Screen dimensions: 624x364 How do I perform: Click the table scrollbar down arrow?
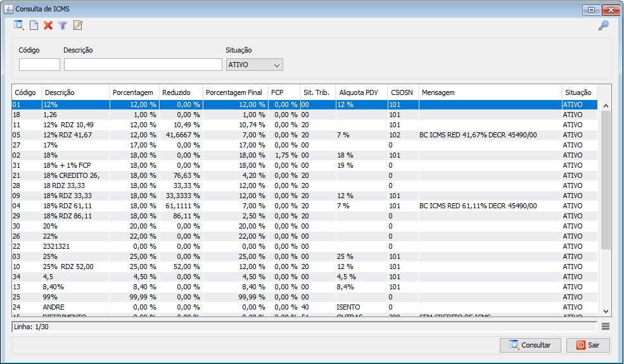pos(606,311)
